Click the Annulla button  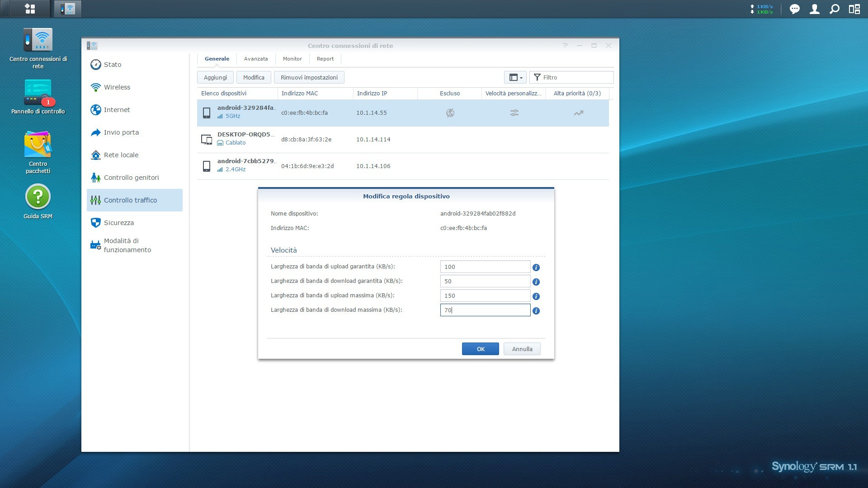tap(522, 349)
